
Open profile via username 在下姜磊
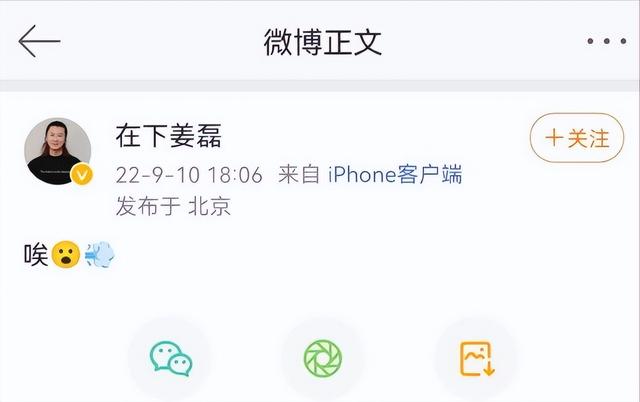click(x=169, y=136)
